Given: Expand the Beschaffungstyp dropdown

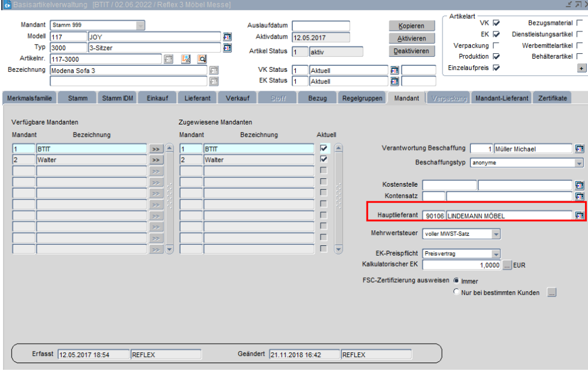Looking at the screenshot, I should pyautogui.click(x=579, y=163).
